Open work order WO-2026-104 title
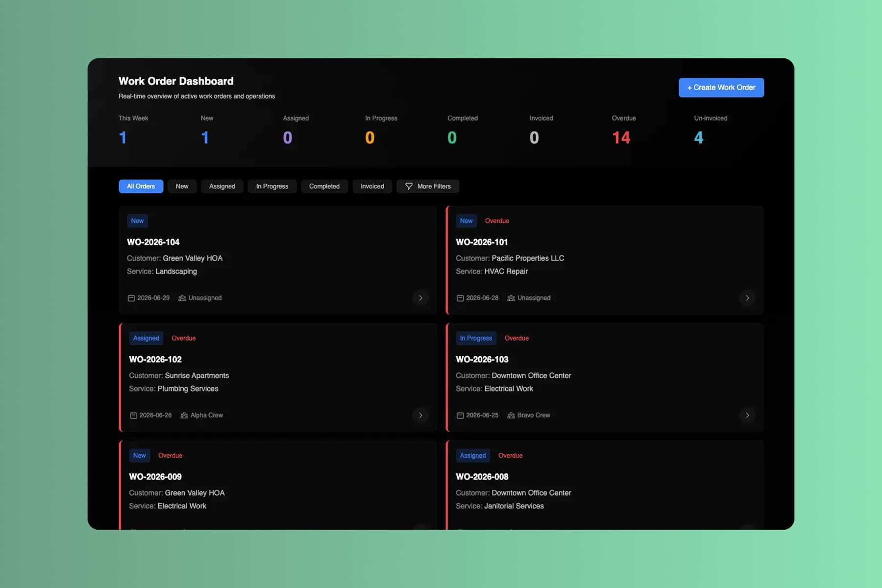882x588 pixels. (x=153, y=242)
